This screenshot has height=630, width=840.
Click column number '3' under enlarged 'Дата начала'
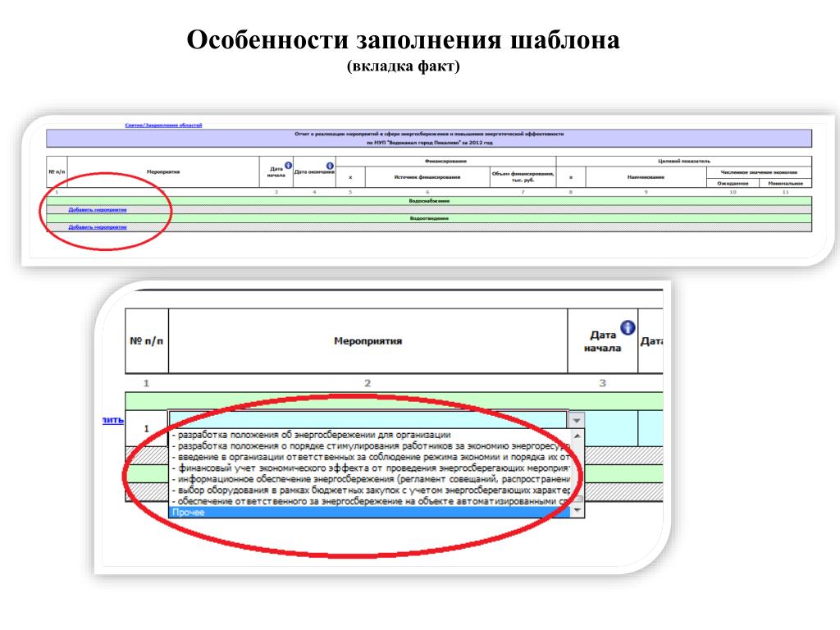[603, 383]
